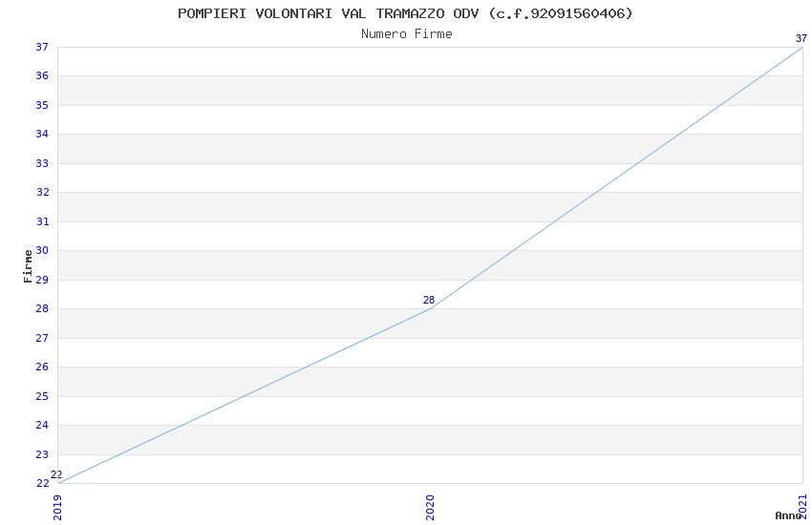The image size is (812, 525).
Task: Click the y-axis tick label 29
Action: tap(42, 280)
